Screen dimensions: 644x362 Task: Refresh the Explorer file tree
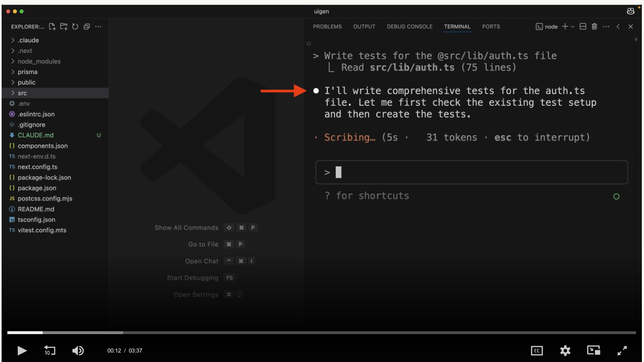[75, 26]
